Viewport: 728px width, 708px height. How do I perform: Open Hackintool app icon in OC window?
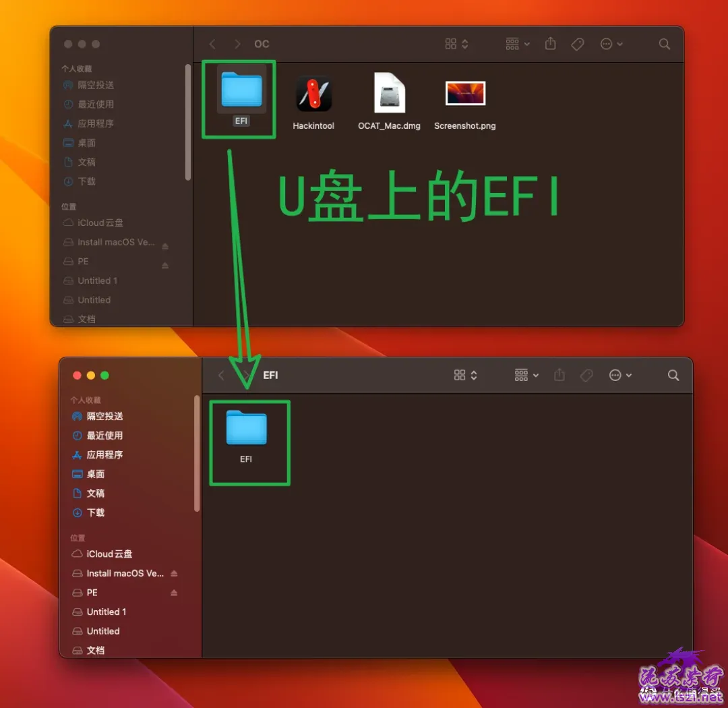314,93
